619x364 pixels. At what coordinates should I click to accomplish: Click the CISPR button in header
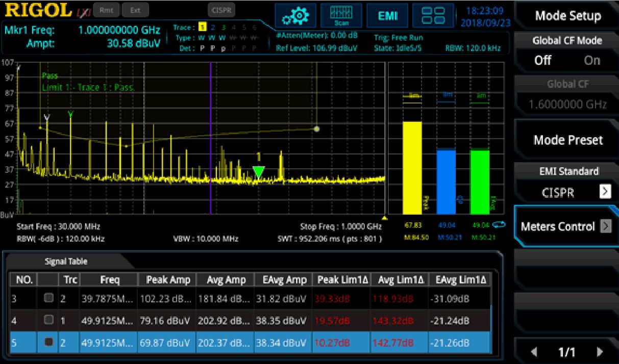222,10
